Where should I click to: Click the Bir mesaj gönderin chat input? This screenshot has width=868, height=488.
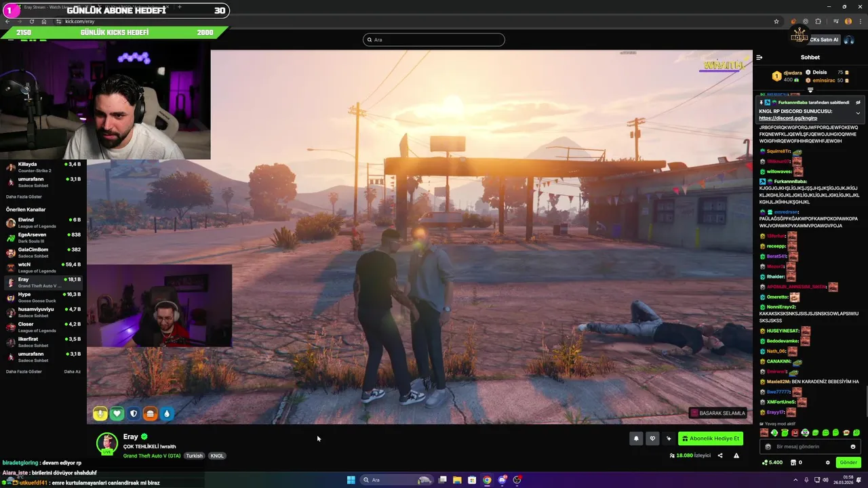click(x=810, y=447)
